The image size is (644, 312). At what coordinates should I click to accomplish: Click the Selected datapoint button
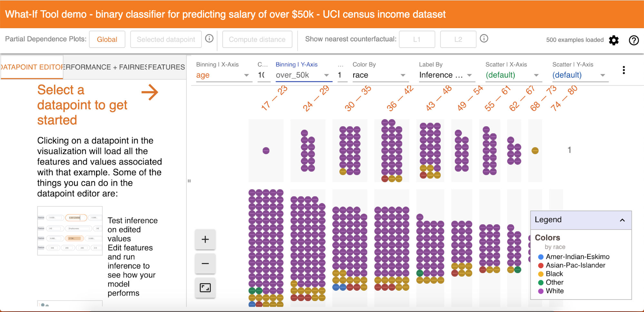[166, 39]
